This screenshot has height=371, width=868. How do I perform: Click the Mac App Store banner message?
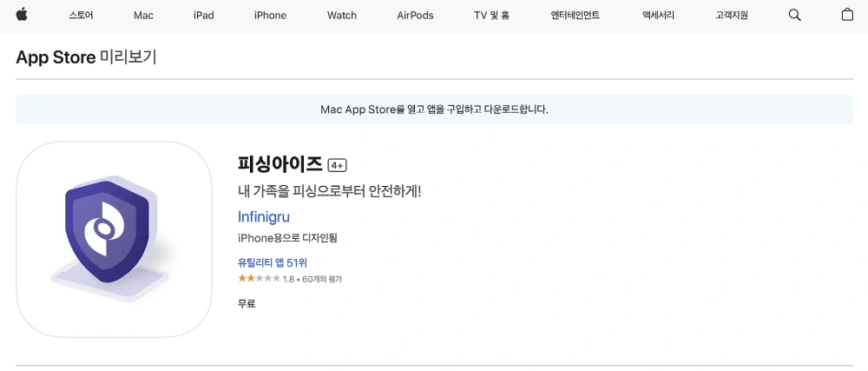[435, 109]
